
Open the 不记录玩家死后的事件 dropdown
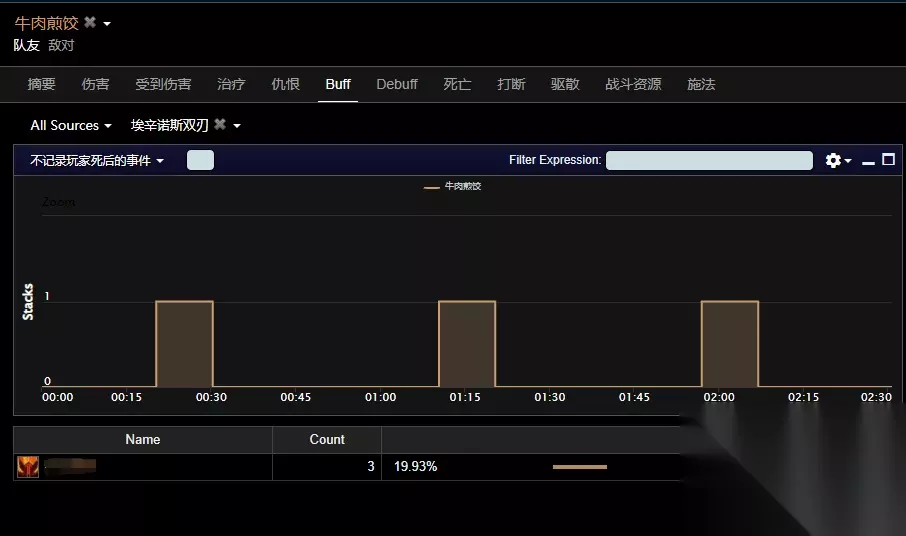click(97, 161)
